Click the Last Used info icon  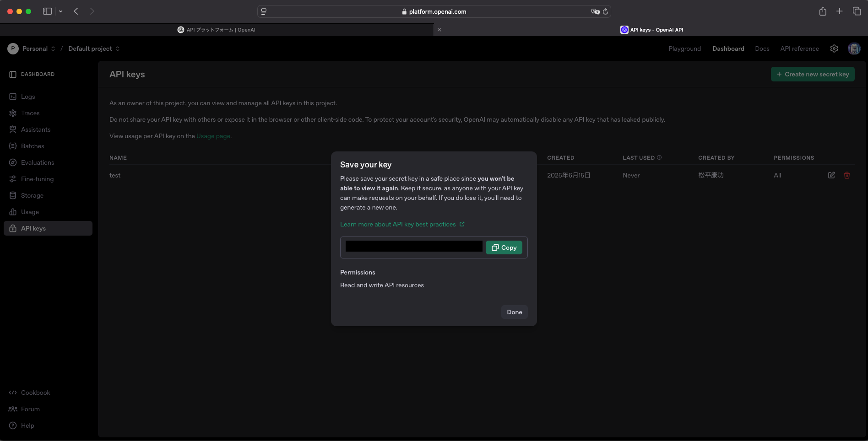click(x=659, y=157)
